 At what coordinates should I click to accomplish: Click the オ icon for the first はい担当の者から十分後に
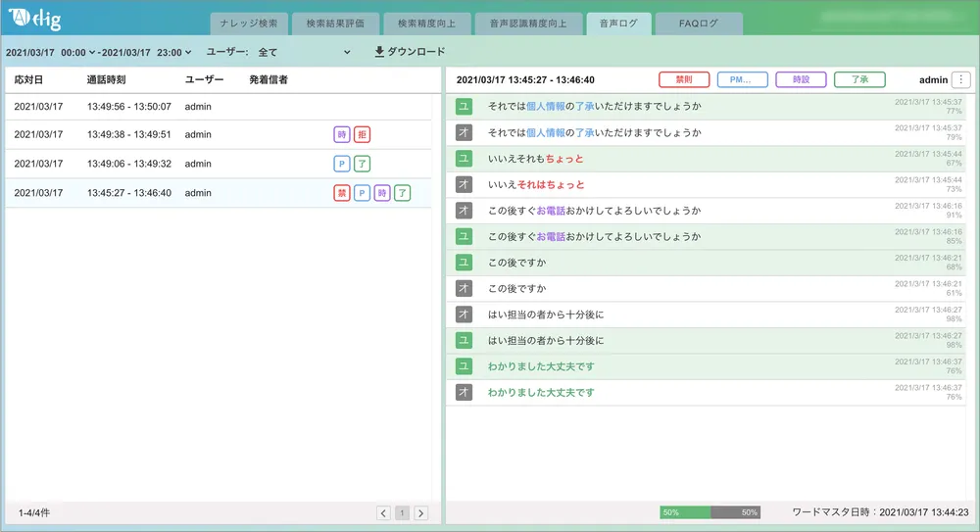464,314
